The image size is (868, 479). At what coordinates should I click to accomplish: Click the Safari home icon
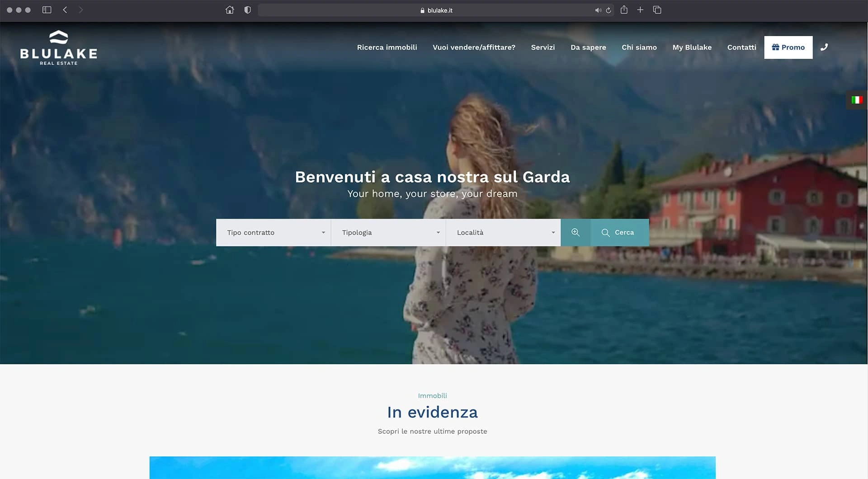point(230,10)
